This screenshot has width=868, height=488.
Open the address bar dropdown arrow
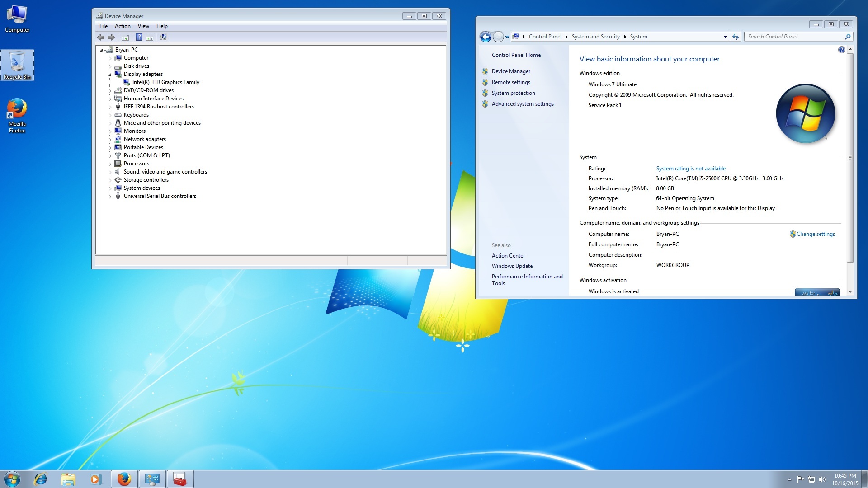pyautogui.click(x=726, y=37)
